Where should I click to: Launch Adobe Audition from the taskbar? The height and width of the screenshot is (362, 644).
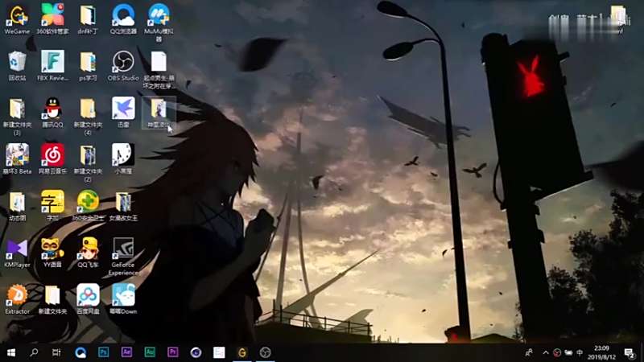click(x=150, y=352)
